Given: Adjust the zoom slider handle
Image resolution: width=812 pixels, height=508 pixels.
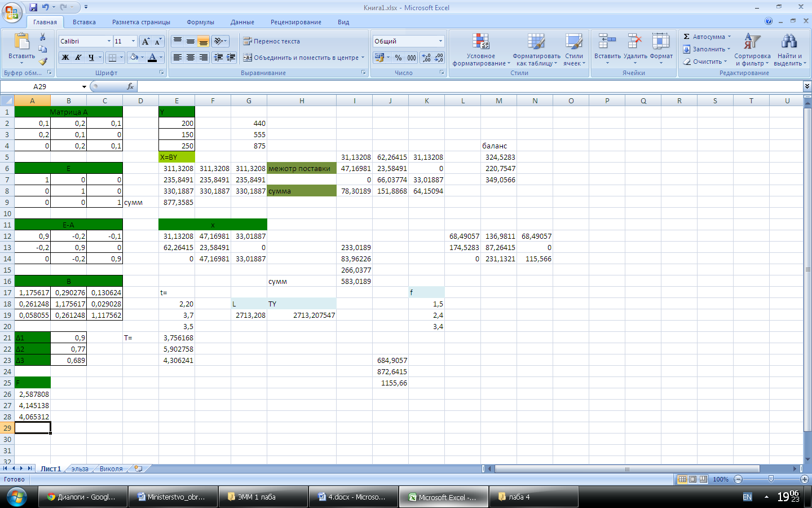Looking at the screenshot, I should click(771, 479).
